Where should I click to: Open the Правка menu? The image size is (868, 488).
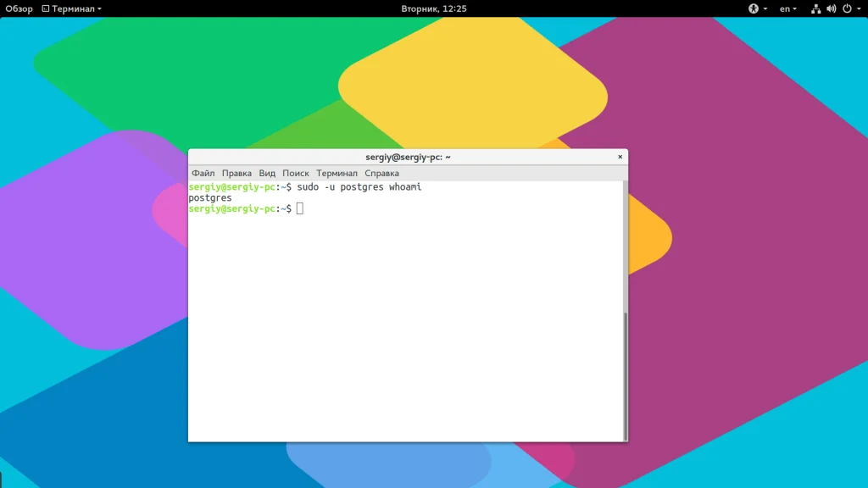click(x=236, y=173)
